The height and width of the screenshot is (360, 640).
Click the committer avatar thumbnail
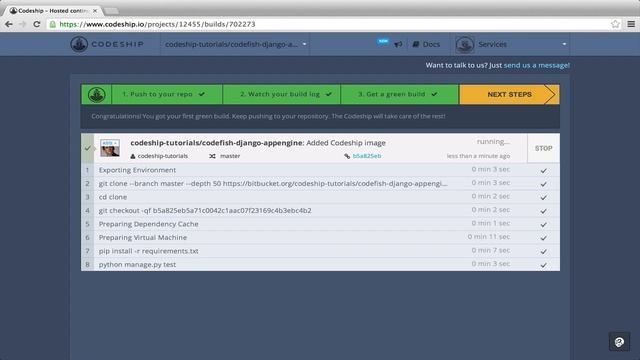pyautogui.click(x=110, y=149)
